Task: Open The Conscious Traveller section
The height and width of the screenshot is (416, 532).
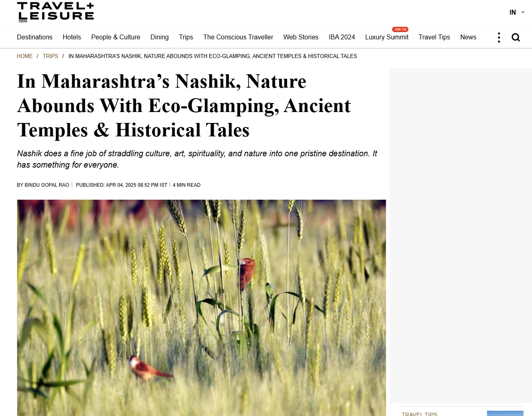Action: 238,37
